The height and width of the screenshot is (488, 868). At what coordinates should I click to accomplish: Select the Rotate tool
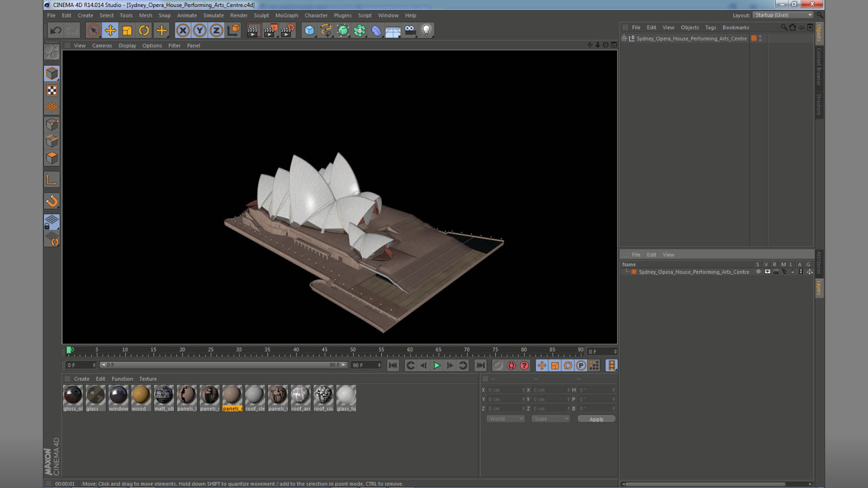tap(144, 30)
